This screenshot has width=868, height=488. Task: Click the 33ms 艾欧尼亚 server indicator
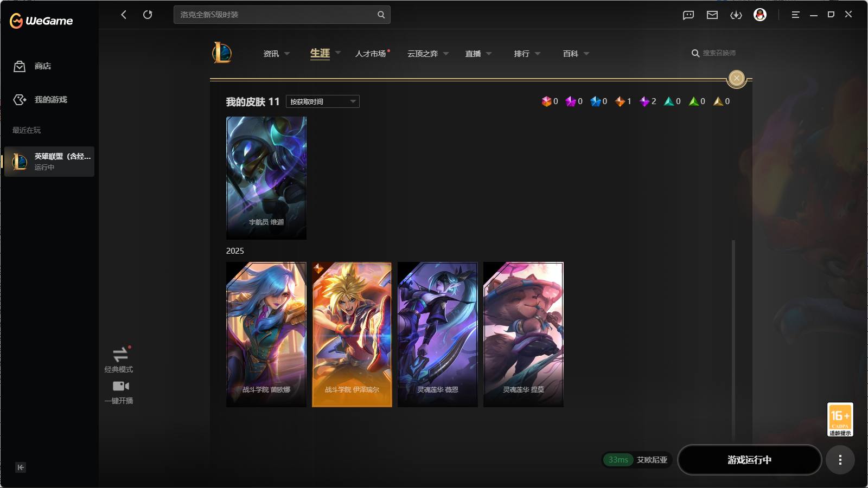[x=637, y=460]
